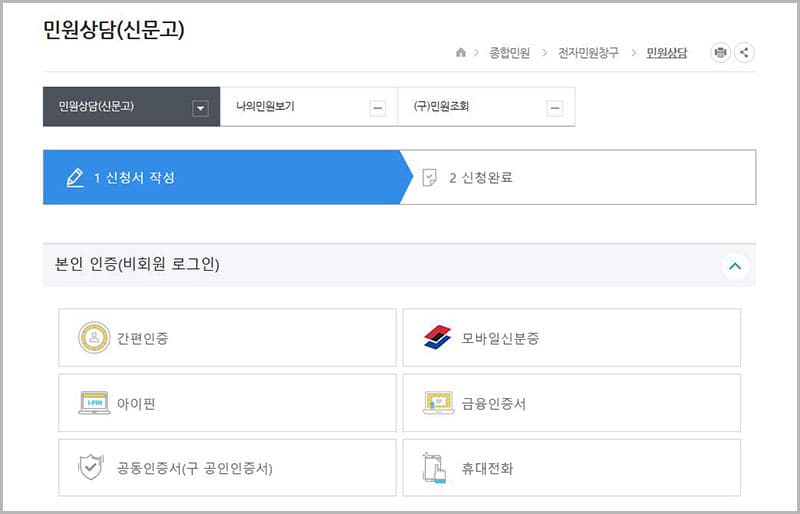
Task: Go to 종합민원 breadcrumb link
Action: click(511, 53)
